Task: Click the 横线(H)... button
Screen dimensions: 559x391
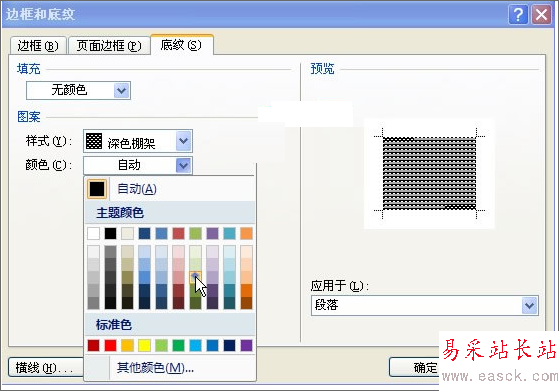Action: tap(45, 367)
